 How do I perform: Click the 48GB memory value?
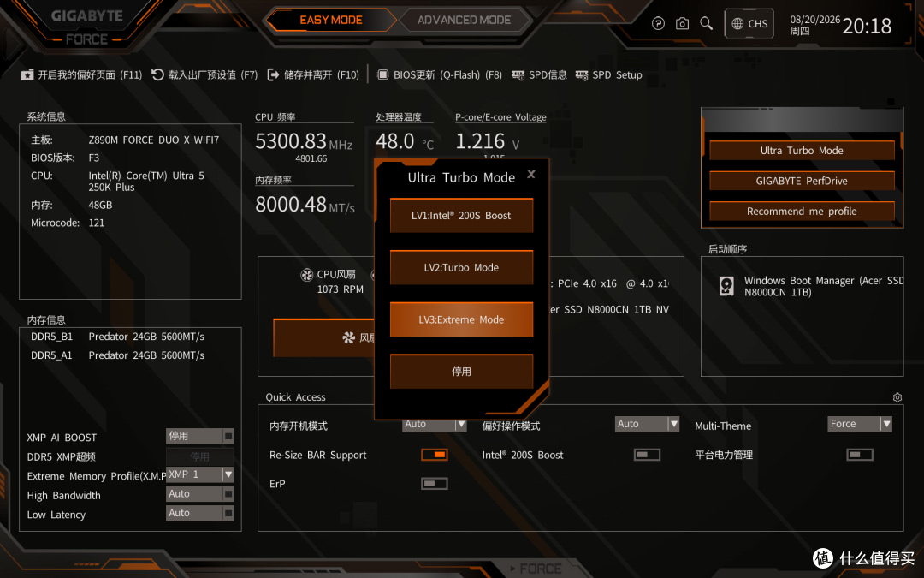coord(100,205)
